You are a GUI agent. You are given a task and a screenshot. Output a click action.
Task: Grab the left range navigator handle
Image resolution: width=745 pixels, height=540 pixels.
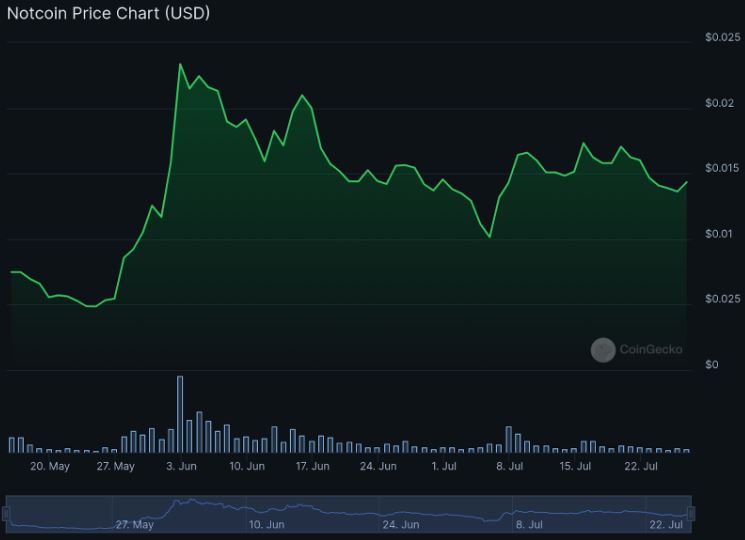(6, 513)
